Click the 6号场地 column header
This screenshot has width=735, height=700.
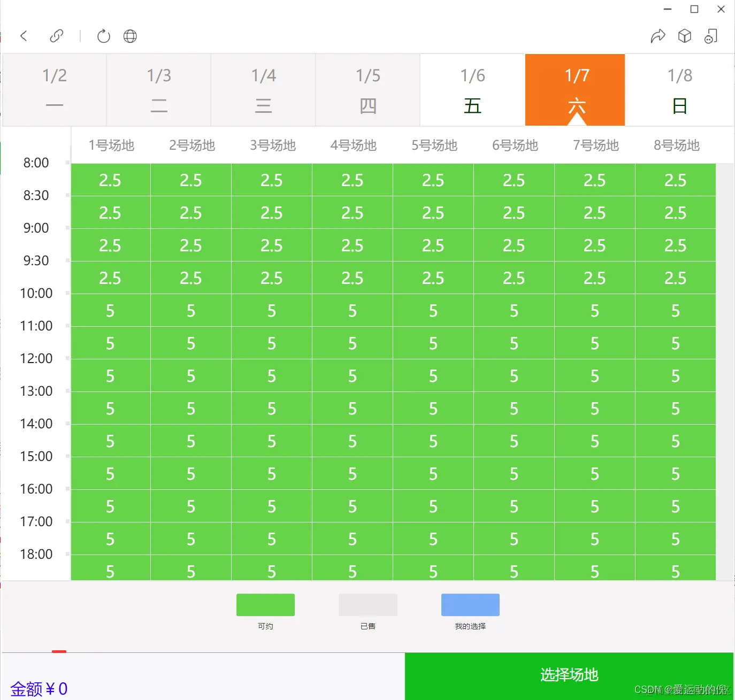[515, 145]
